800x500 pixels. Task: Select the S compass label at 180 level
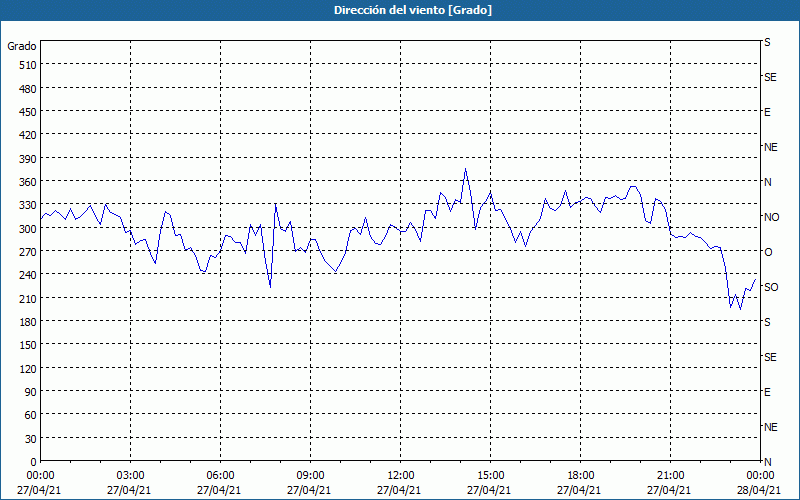click(767, 322)
